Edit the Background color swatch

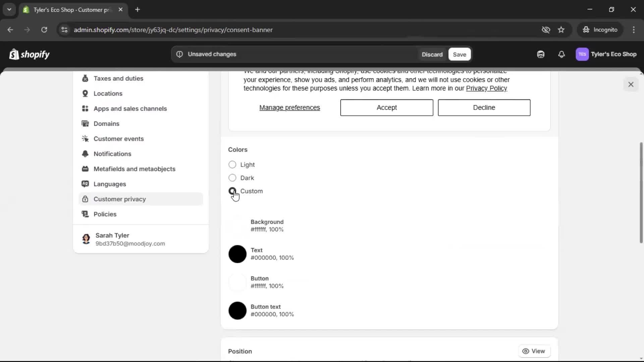pyautogui.click(x=237, y=225)
